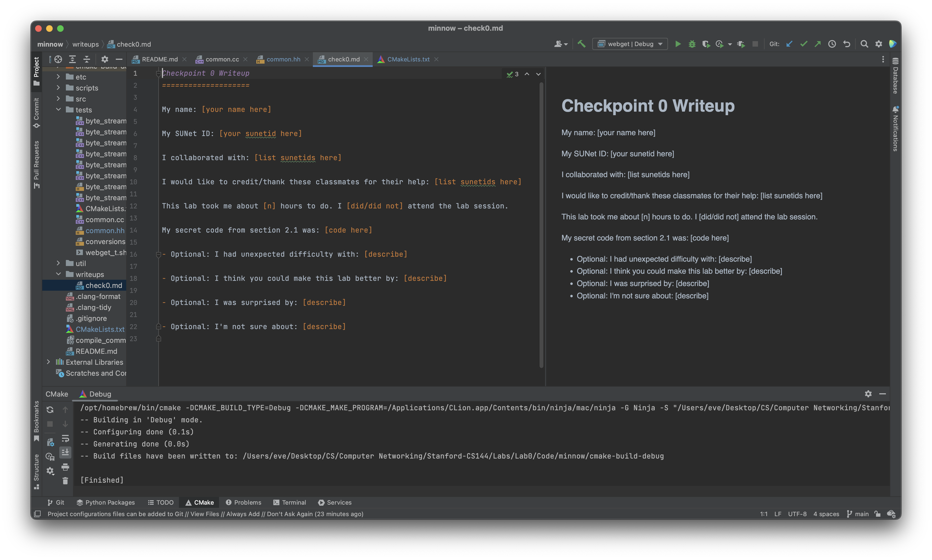Viewport: 932px width, 560px height.
Task: Toggle soft-wrap in CMake output
Action: tap(65, 439)
